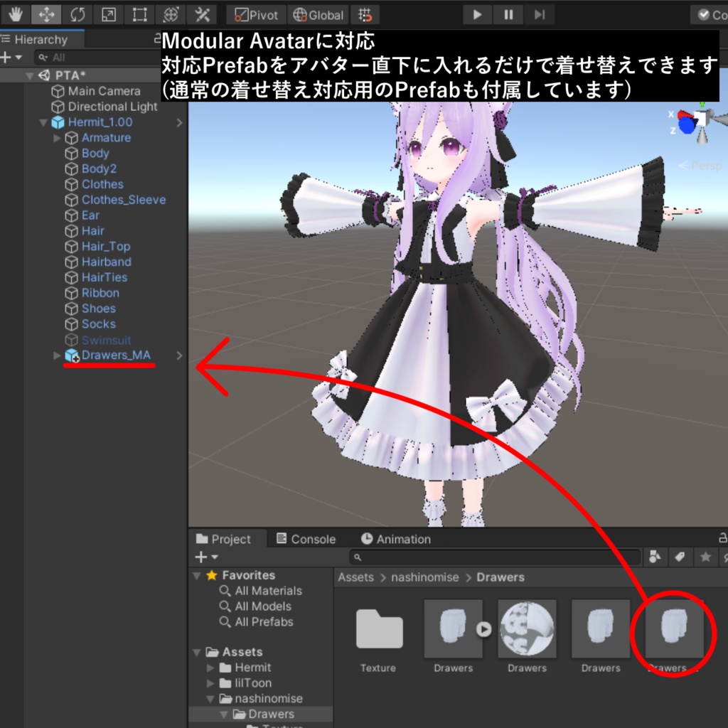Select the Move tool
The image size is (728, 728).
click(x=47, y=14)
